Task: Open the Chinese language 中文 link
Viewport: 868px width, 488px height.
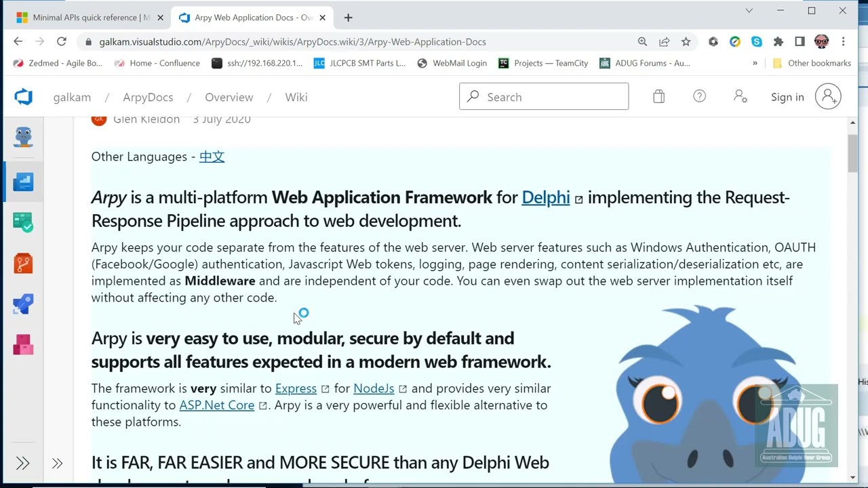Action: click(212, 157)
